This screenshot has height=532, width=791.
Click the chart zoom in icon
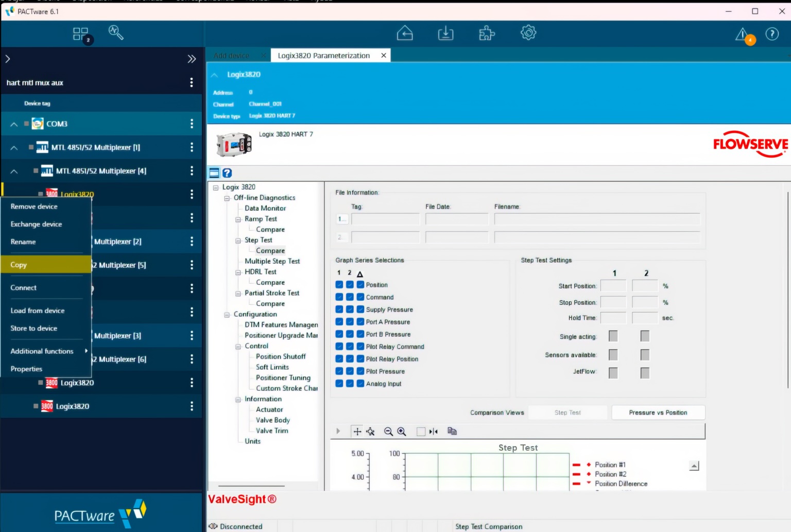[x=402, y=432]
